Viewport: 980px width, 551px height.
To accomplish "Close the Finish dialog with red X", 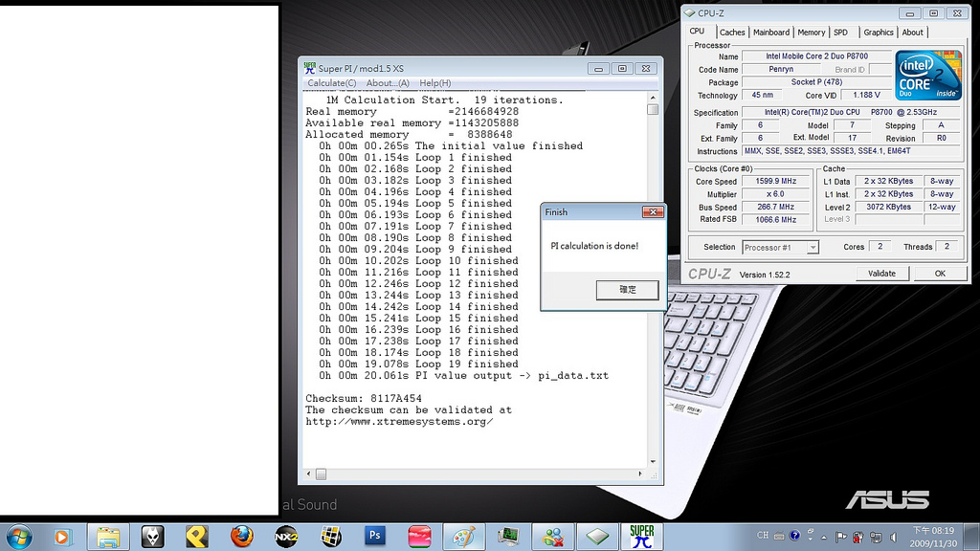I will [x=653, y=212].
